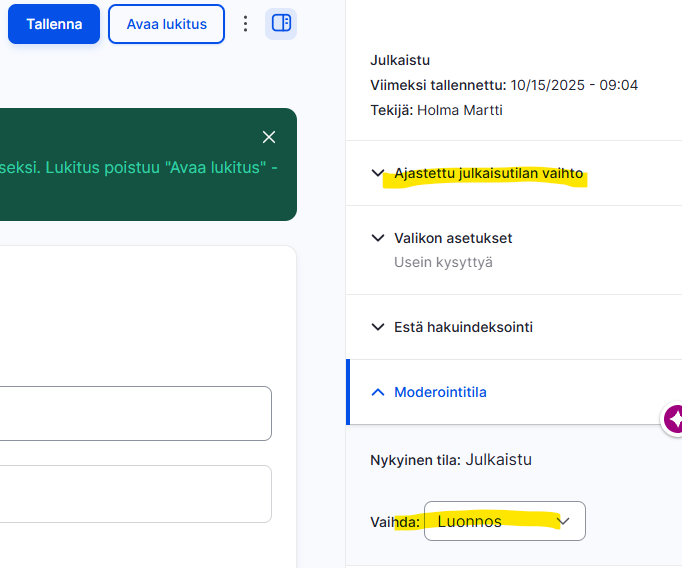This screenshot has width=682, height=568.
Task: Toggle the sidebar panel icon
Action: coord(281,23)
